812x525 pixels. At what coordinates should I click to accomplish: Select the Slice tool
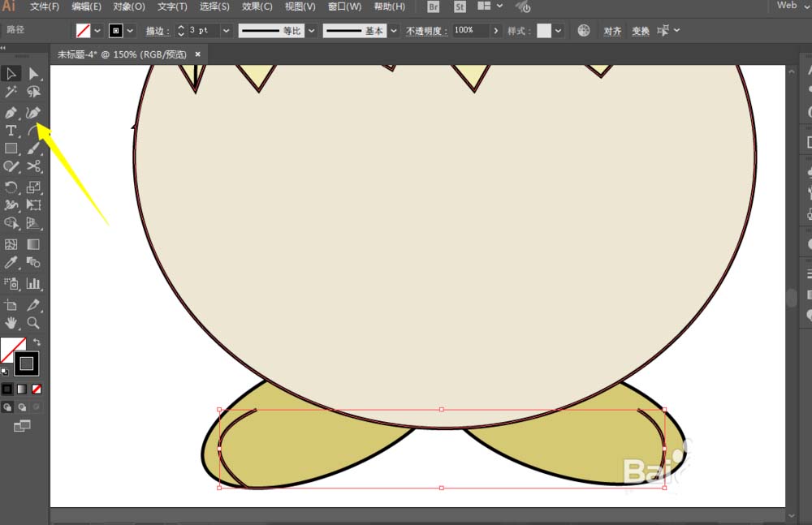(33, 305)
